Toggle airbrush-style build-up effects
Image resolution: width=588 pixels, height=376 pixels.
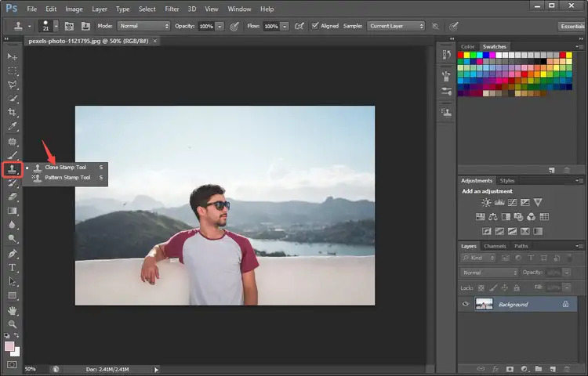tap(299, 26)
